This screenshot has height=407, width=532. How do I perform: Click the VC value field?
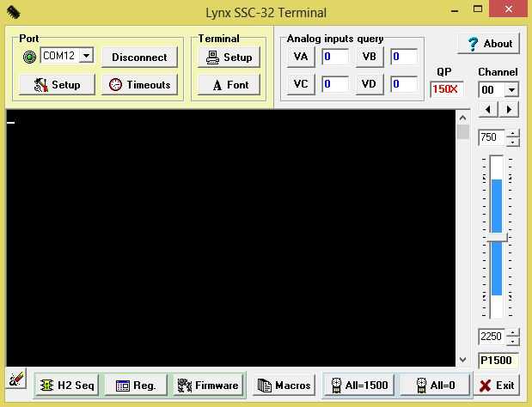coord(335,84)
